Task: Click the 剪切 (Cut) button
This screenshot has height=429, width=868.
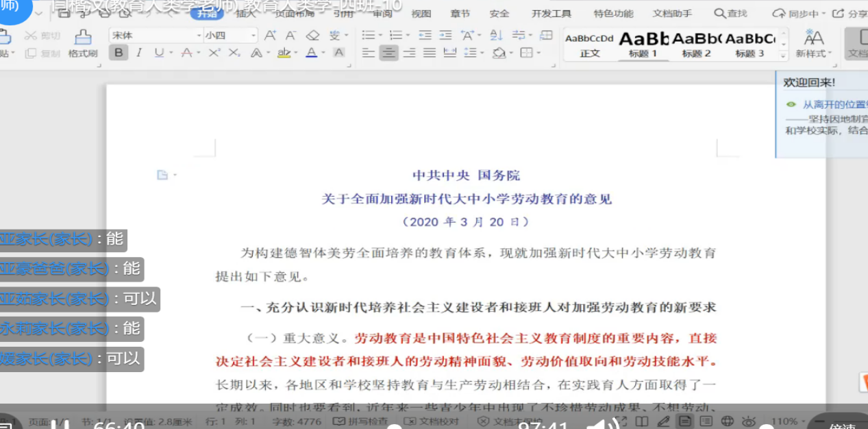Action: (44, 36)
